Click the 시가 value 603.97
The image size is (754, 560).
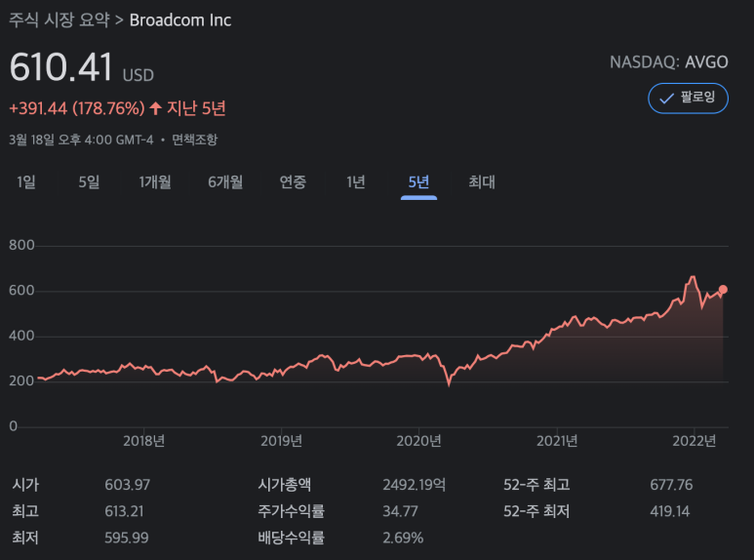click(x=128, y=485)
